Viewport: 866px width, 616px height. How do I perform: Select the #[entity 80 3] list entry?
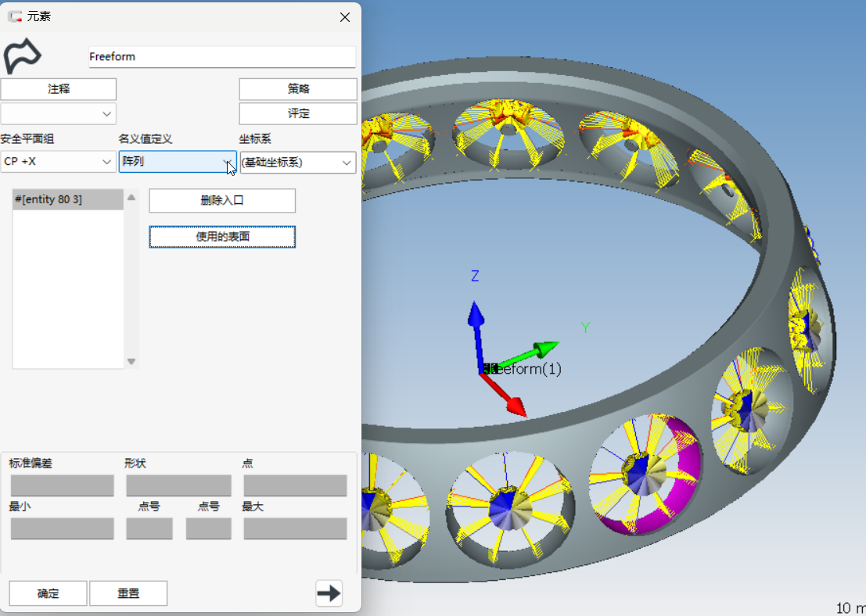pyautogui.click(x=67, y=200)
